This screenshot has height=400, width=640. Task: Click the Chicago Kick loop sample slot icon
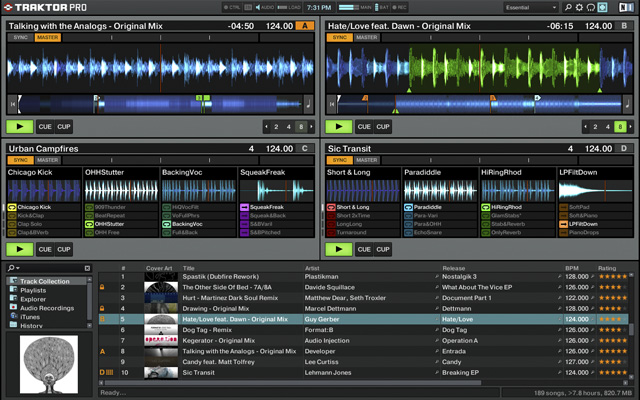(12, 207)
